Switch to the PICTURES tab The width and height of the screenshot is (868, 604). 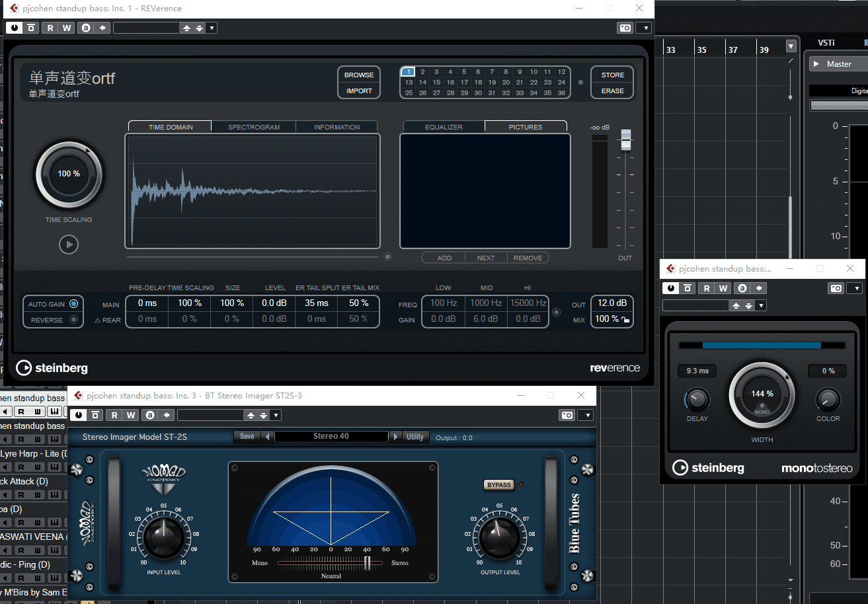(x=526, y=127)
